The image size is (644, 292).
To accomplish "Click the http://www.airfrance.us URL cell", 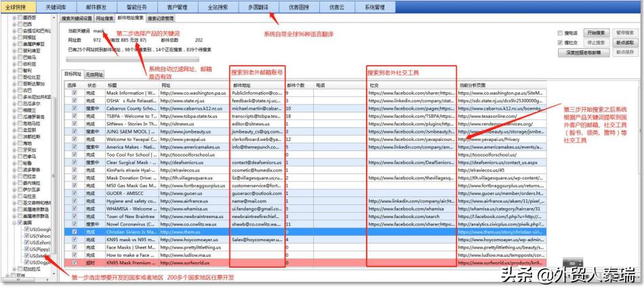I will pos(194,201).
